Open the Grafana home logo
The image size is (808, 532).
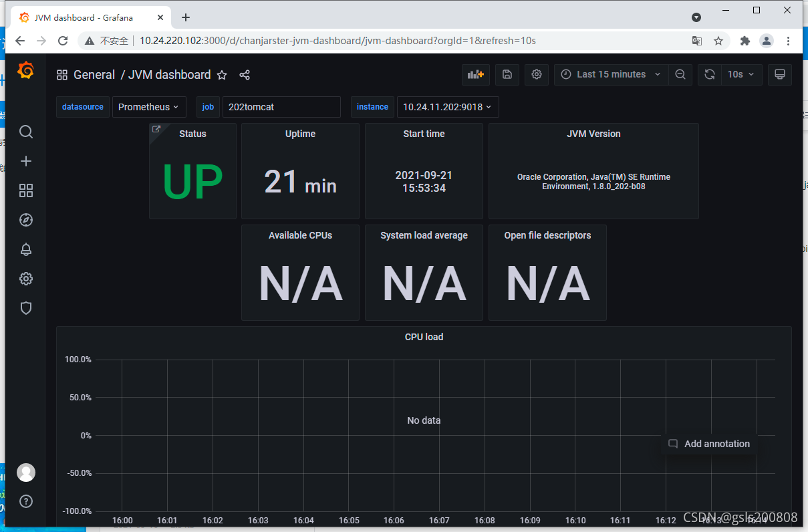coord(25,70)
